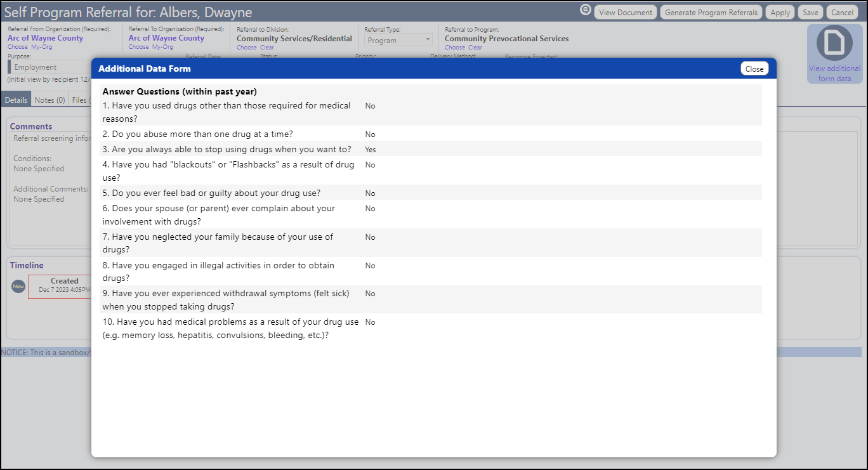Click the Community Prevocational Services program name

tap(506, 39)
